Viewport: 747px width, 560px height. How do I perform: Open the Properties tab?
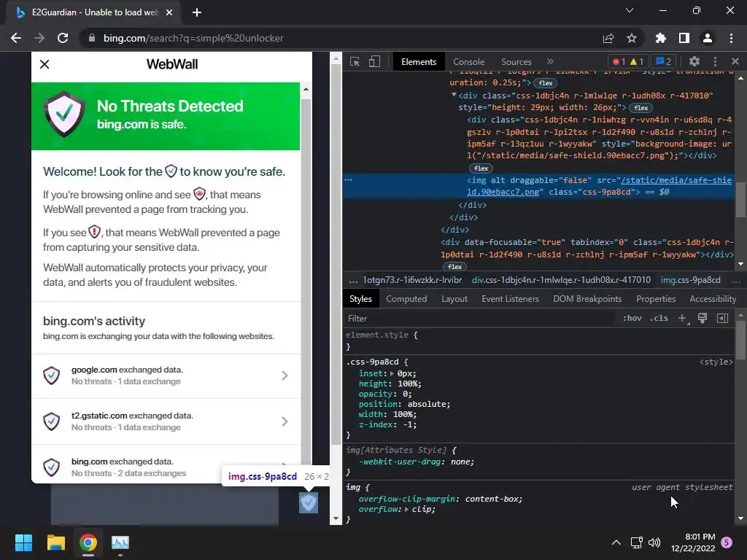coord(656,298)
